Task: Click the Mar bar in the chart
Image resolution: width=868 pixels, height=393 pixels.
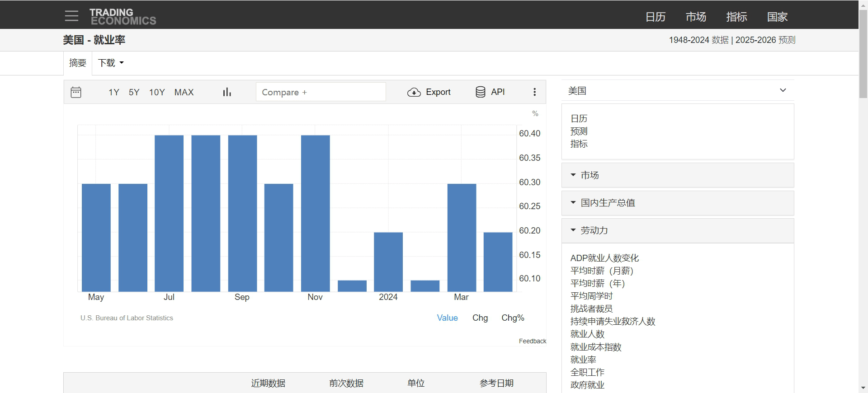Action: pos(462,238)
